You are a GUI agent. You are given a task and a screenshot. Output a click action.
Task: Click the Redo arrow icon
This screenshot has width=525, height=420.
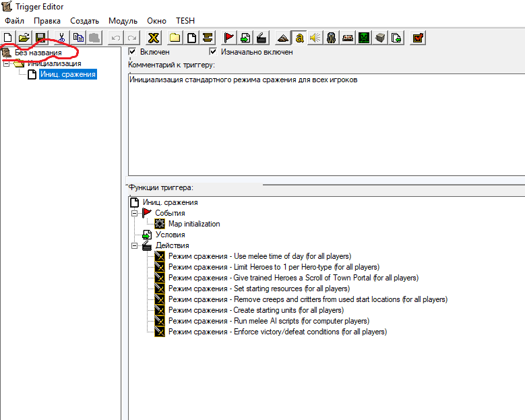pos(132,38)
